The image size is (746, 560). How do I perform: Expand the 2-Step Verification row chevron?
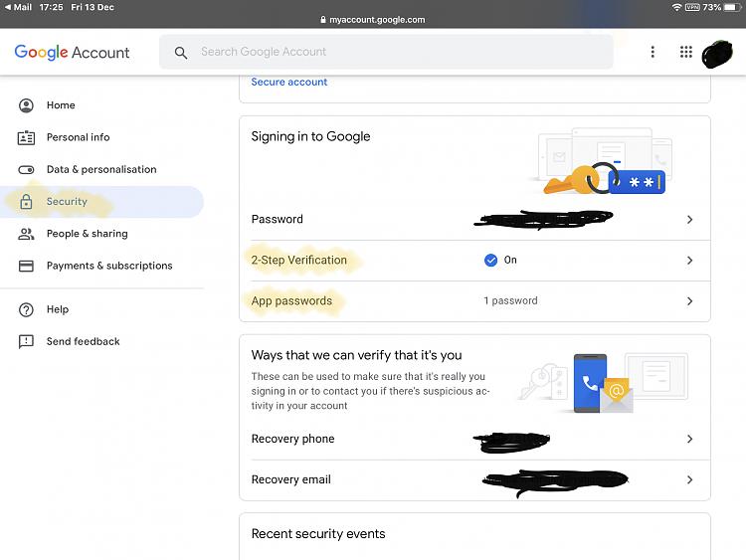click(x=689, y=261)
